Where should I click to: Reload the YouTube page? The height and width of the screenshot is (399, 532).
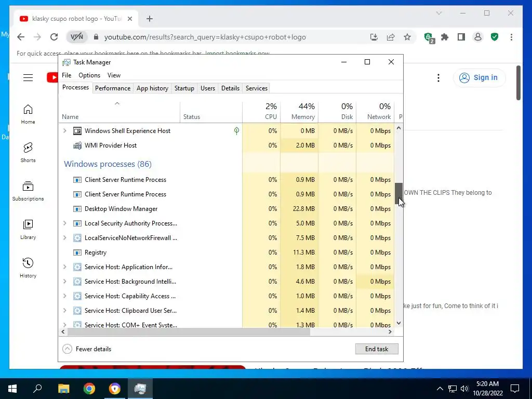(x=54, y=37)
